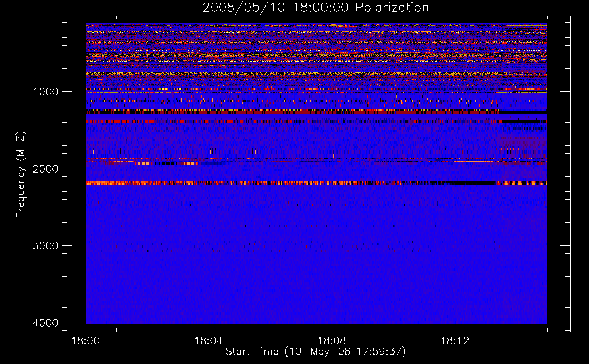Viewport: 589px width, 364px height.
Task: Click the 18:12 time tick label
Action: pyautogui.click(x=455, y=341)
